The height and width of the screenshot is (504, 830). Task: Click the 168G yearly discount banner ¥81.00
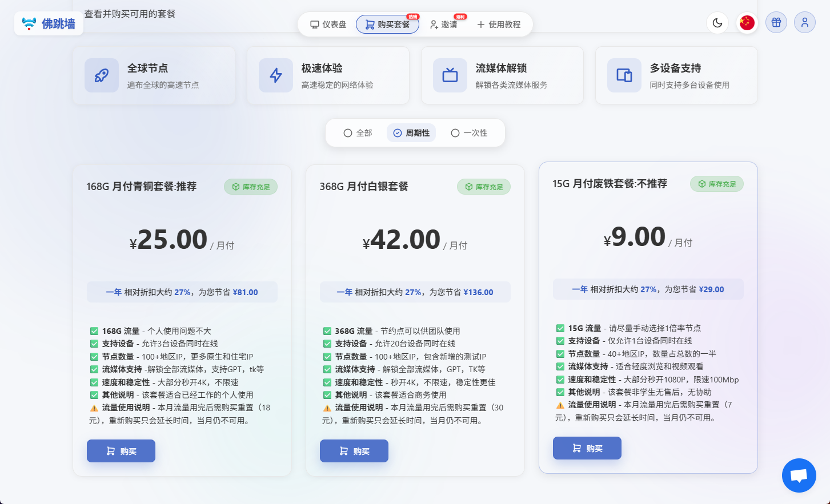[x=182, y=292]
